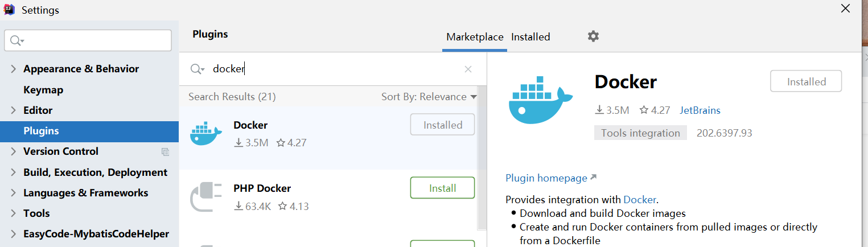Click the download count icon in Docker details
The width and height of the screenshot is (868, 247).
599,110
